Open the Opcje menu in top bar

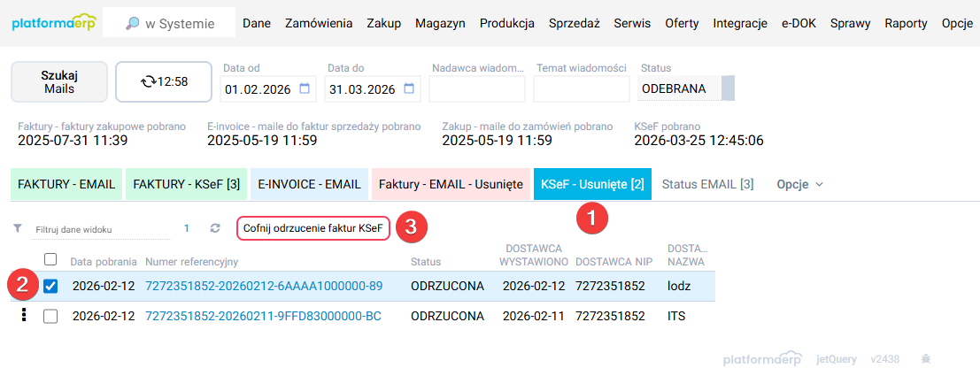(957, 24)
